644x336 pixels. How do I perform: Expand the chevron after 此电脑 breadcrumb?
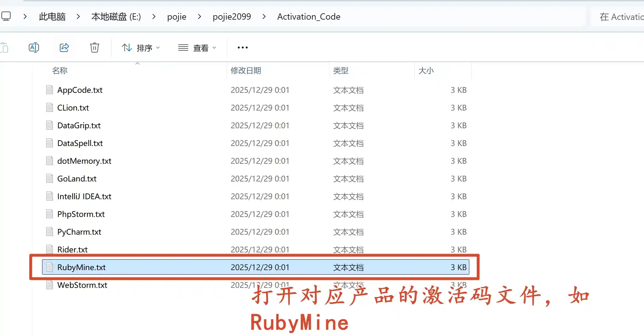78,16
